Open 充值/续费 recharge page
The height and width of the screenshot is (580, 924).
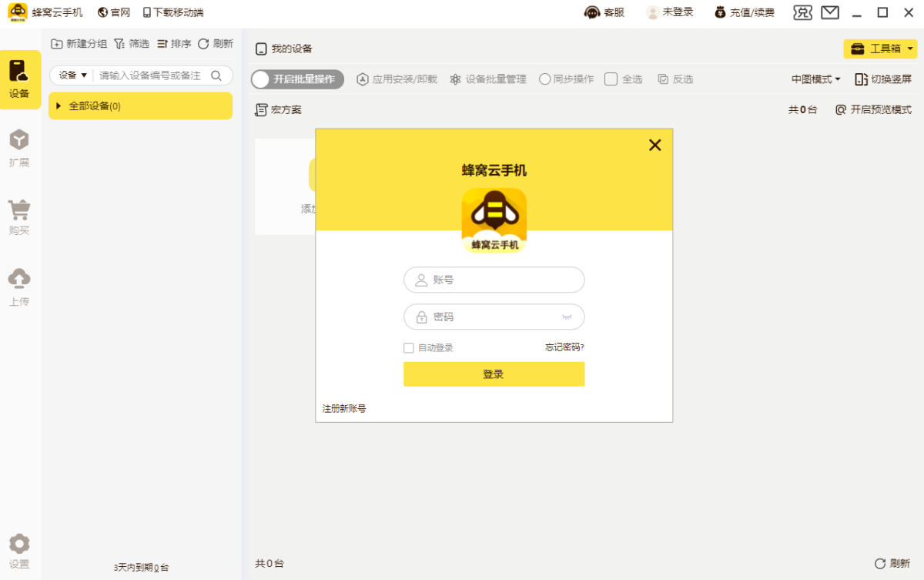745,12
